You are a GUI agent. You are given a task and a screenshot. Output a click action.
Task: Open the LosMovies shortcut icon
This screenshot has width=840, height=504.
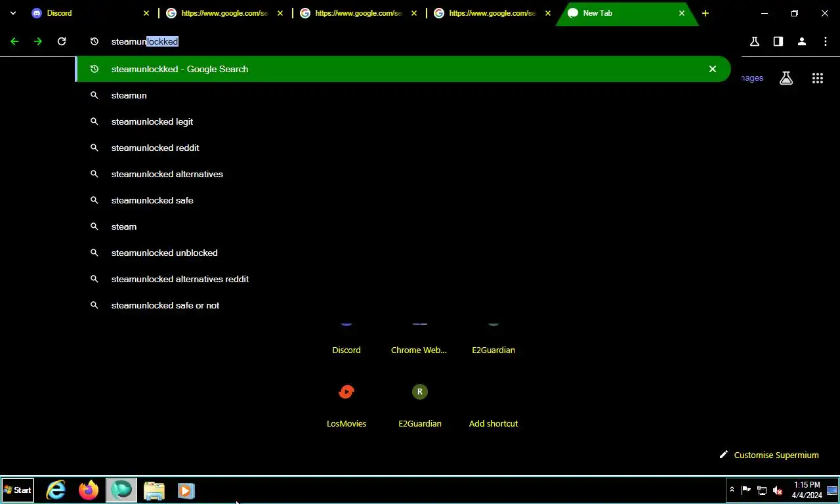[x=346, y=392]
